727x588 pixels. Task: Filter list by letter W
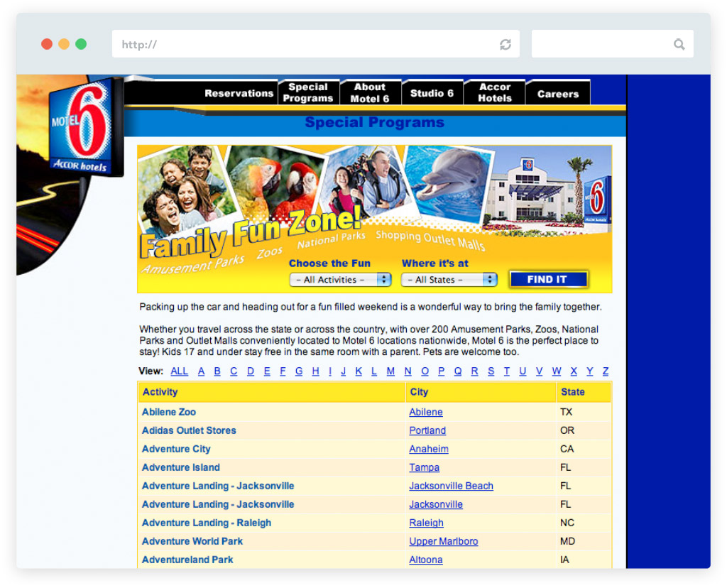tap(557, 371)
